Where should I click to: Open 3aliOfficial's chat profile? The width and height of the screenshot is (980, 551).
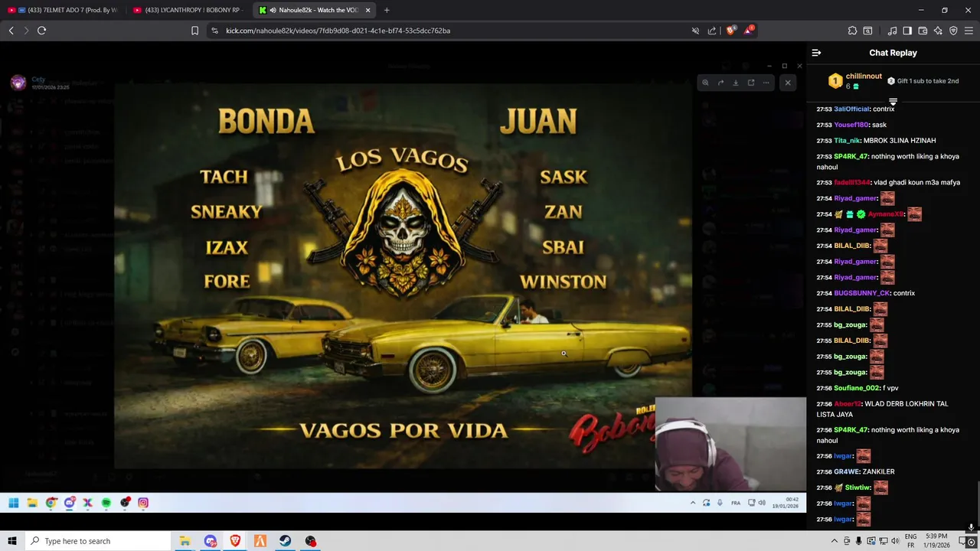click(851, 109)
